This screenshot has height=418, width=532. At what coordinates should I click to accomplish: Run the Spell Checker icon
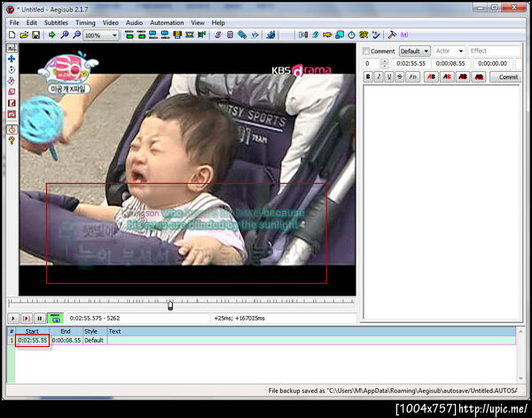point(376,35)
